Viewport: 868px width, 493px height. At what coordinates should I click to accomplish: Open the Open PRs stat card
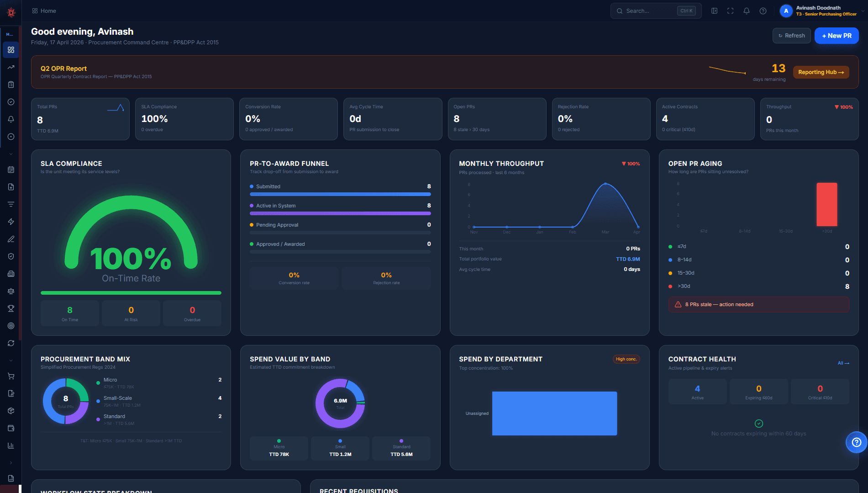(x=497, y=119)
